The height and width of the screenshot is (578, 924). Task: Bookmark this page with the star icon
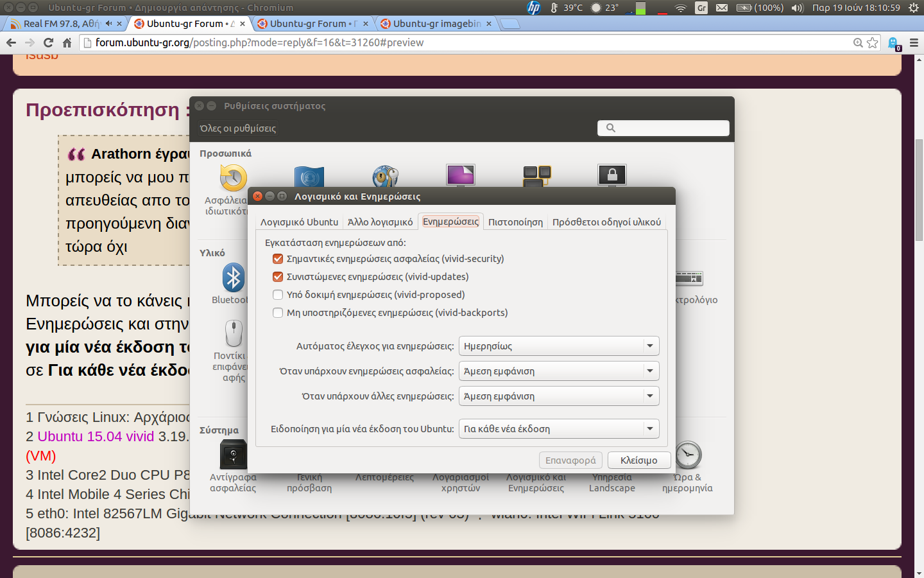click(872, 42)
